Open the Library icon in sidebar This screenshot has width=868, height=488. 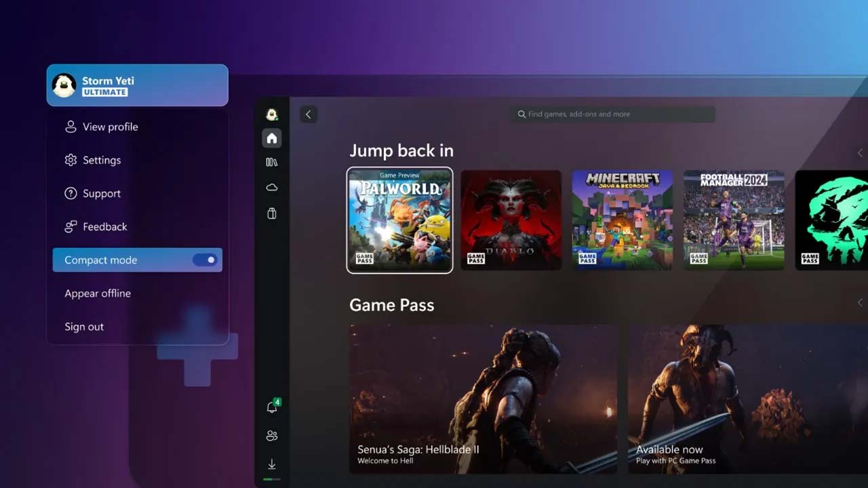(272, 163)
